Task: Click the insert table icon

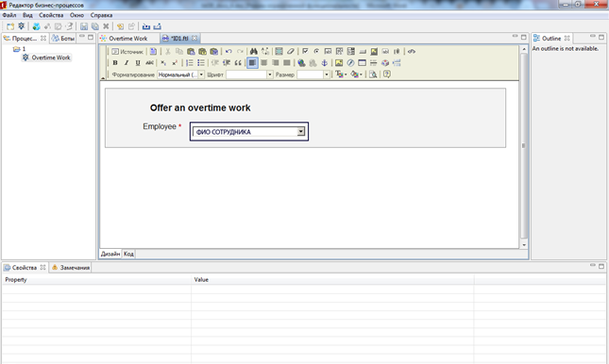Action: coord(362,62)
